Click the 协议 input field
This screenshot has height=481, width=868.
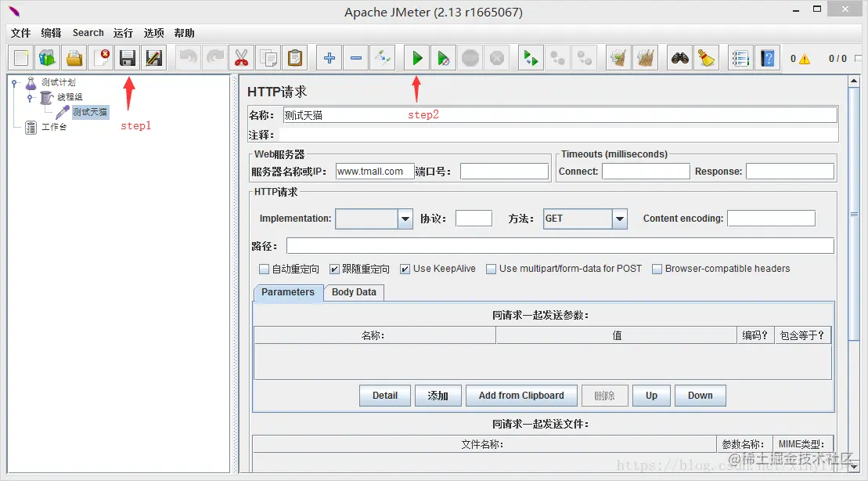(474, 219)
